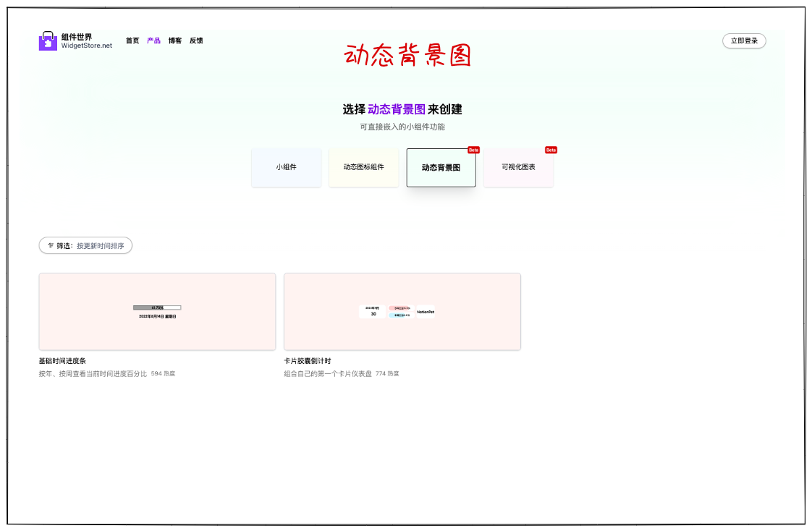Click the 立即登录 login button
This screenshot has height=531, width=812.
coord(744,41)
